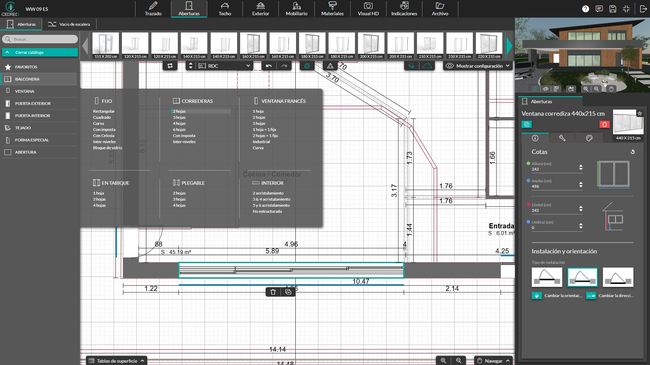This screenshot has width=650, height=365.
Task: Increase the Altura value with stepper
Action: pyautogui.click(x=580, y=165)
